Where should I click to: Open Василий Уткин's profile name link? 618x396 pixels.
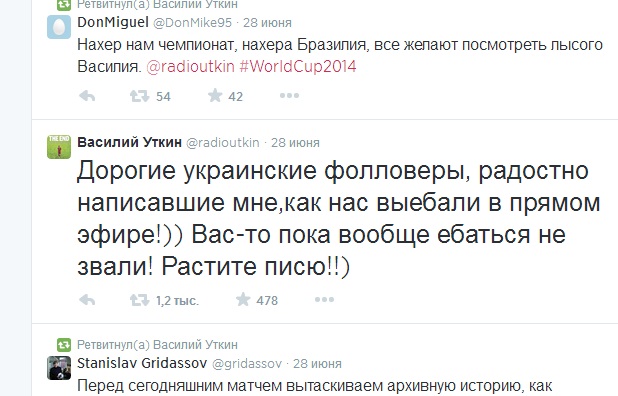coord(129,142)
